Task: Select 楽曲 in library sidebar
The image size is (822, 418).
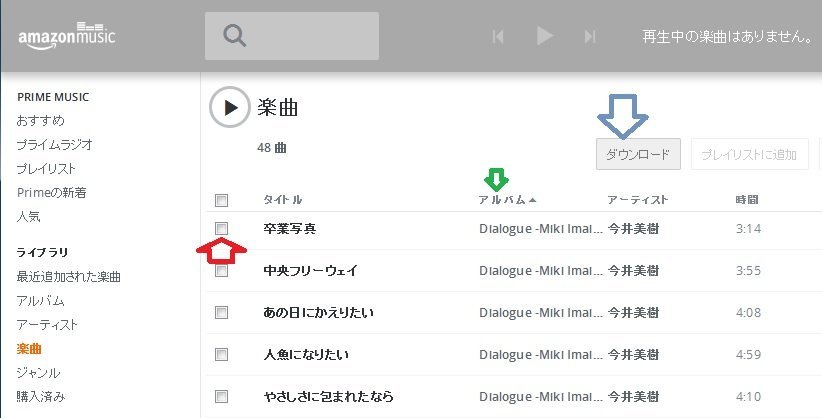Action: 29,349
